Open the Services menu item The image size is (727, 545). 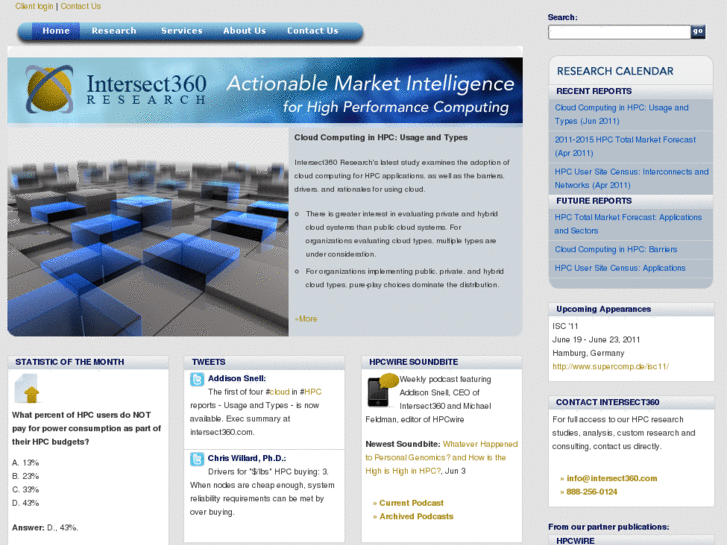(182, 31)
